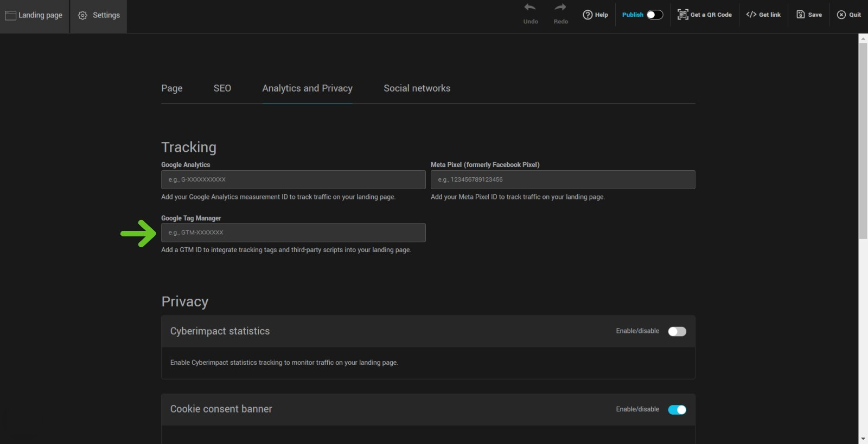
Task: Click Get link in the toolbar
Action: tap(763, 15)
